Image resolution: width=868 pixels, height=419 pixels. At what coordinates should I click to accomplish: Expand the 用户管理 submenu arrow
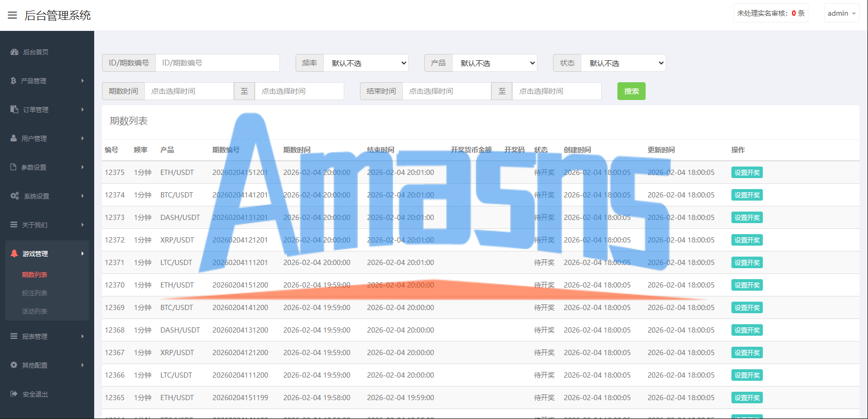[x=83, y=138]
